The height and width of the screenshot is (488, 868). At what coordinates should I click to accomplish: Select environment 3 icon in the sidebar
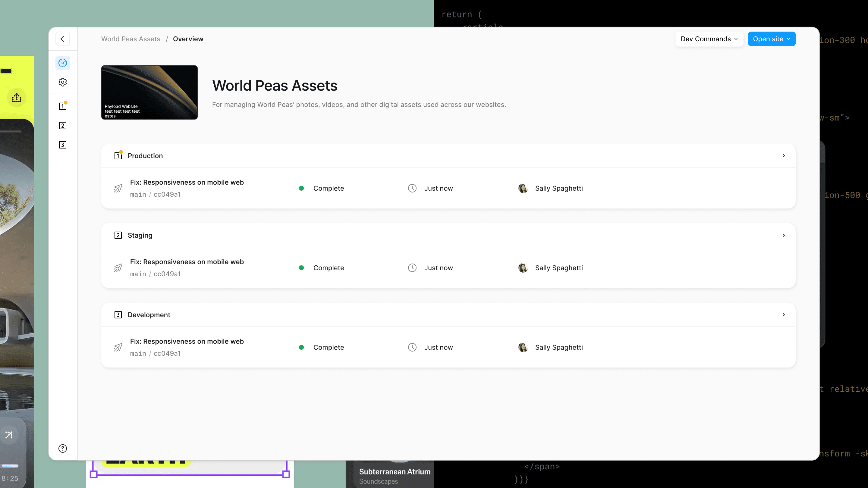[63, 145]
